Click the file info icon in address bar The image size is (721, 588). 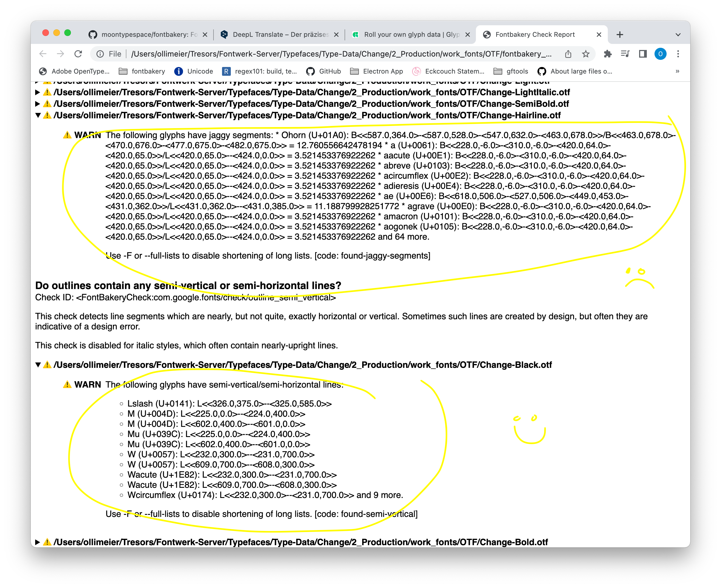[101, 54]
